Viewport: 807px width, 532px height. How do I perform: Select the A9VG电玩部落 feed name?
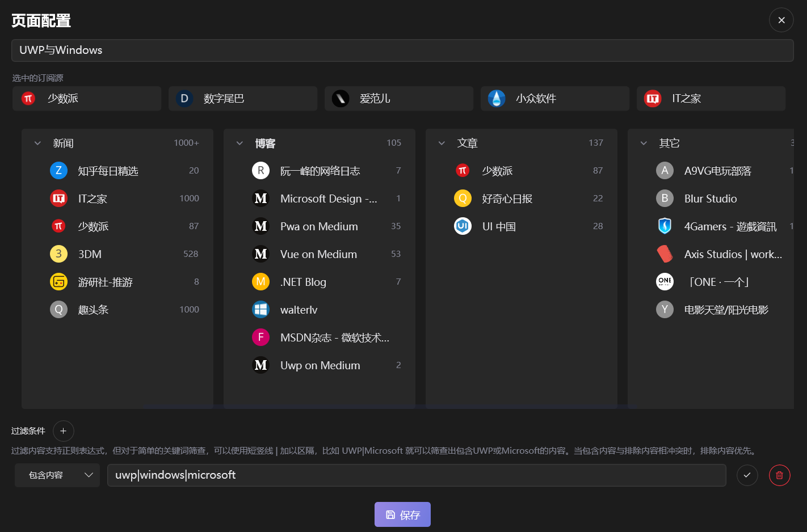pyautogui.click(x=718, y=171)
